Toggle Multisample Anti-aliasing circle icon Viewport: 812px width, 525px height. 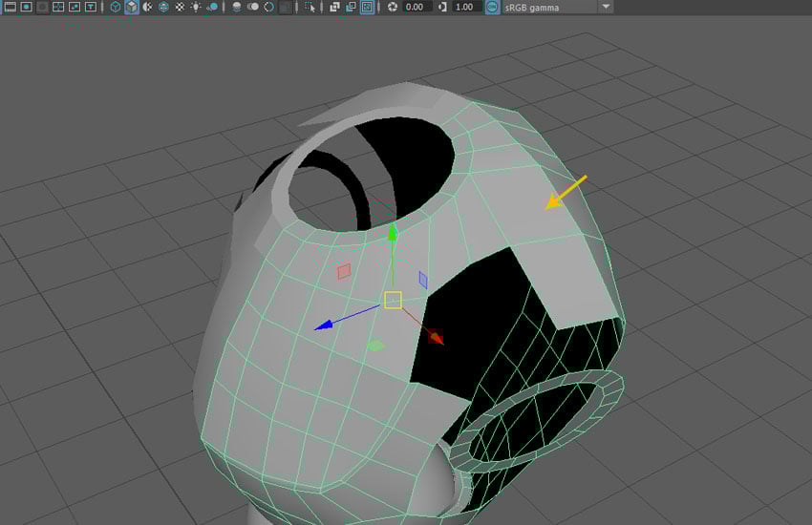[x=268, y=7]
